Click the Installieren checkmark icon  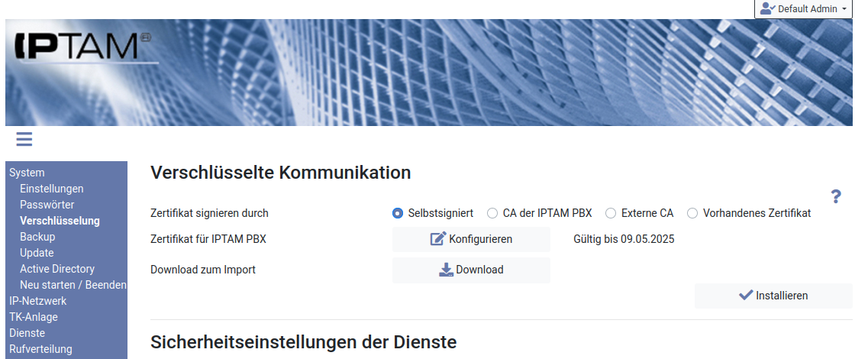point(746,296)
